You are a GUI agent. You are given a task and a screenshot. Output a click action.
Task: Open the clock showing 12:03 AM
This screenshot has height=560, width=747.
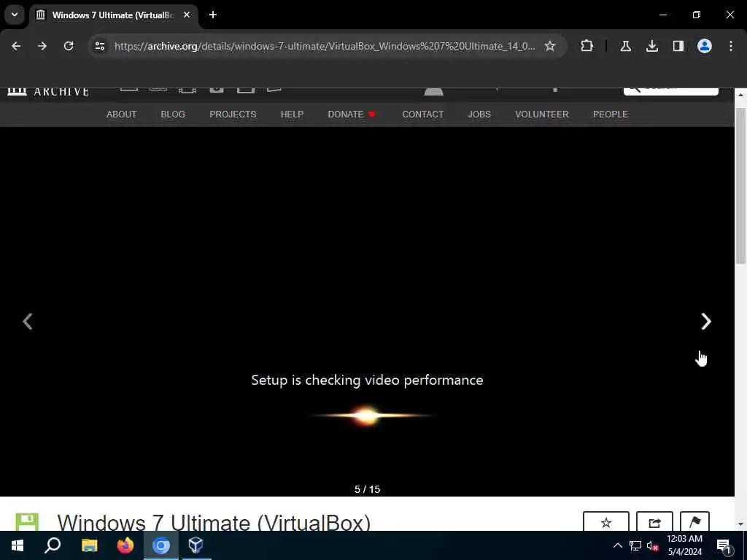[x=684, y=545]
